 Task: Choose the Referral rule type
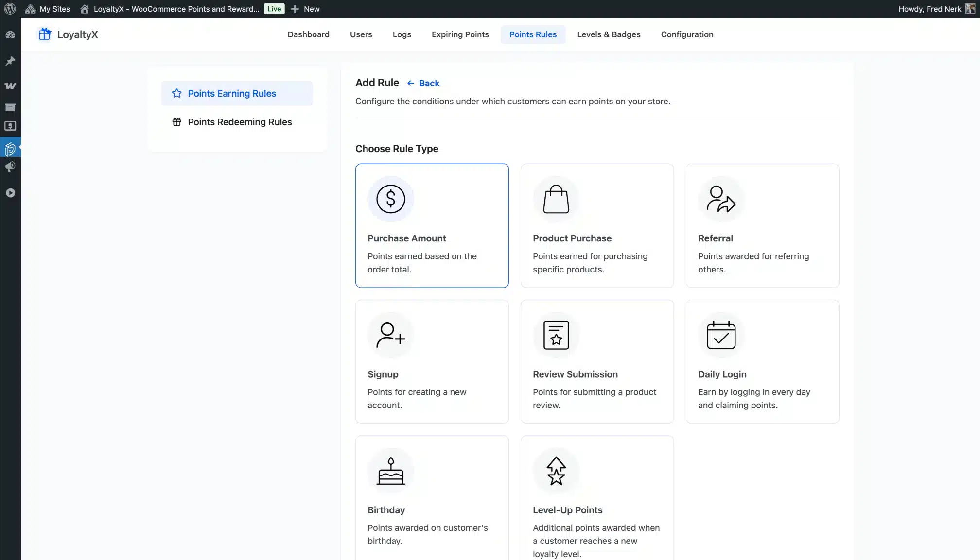(x=762, y=225)
